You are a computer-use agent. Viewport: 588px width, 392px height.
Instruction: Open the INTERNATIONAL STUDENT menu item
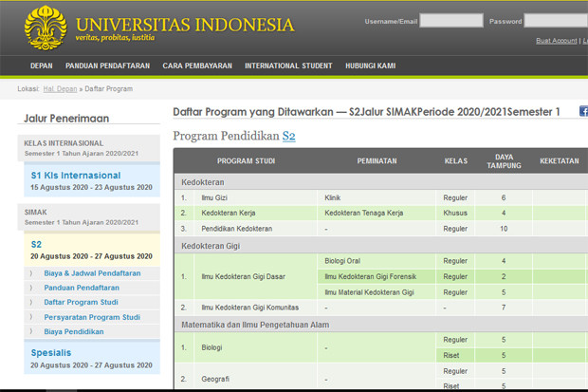tap(288, 65)
